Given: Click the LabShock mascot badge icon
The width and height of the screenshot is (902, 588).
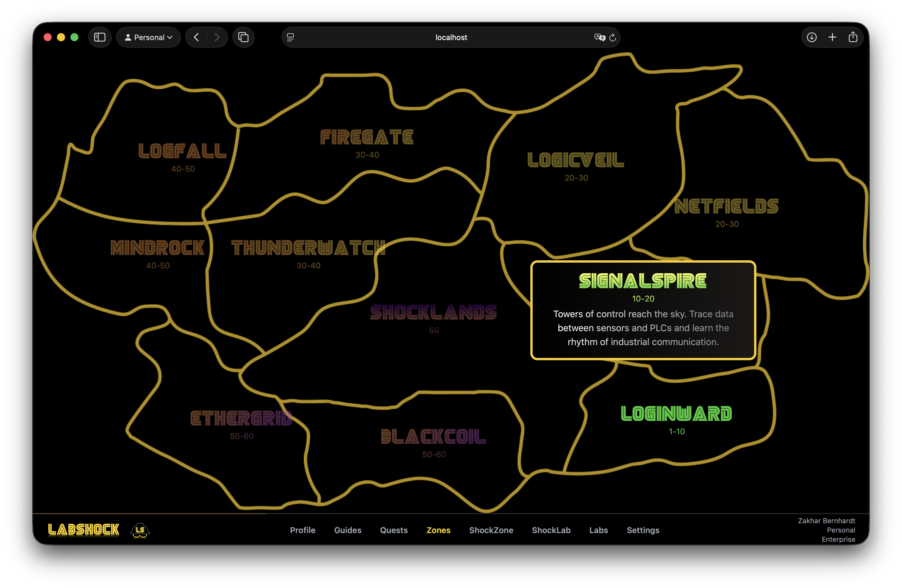Looking at the screenshot, I should pos(140,530).
